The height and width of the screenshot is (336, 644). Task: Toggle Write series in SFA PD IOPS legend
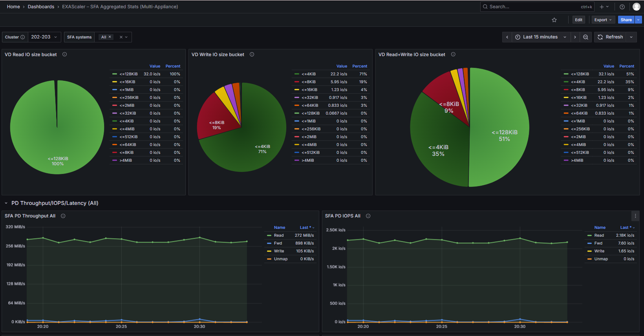coord(599,251)
